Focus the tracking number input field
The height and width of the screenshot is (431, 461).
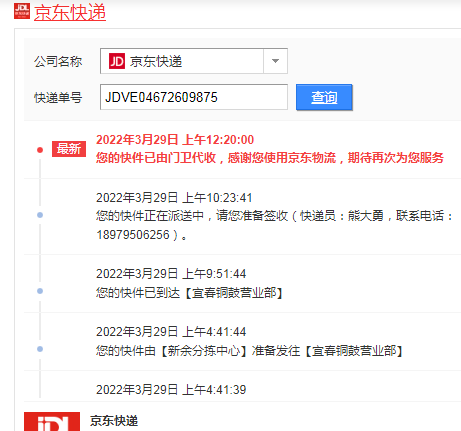click(x=194, y=97)
